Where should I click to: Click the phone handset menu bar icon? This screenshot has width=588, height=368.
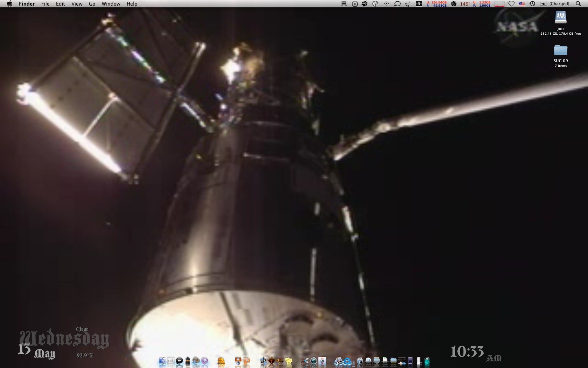[408, 4]
